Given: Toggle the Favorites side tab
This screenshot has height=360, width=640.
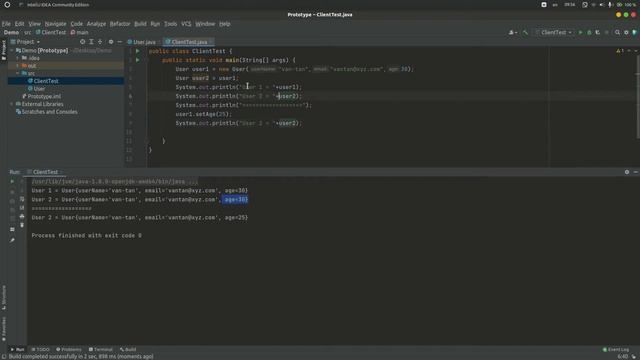Looking at the screenshot, I should click(x=4, y=329).
